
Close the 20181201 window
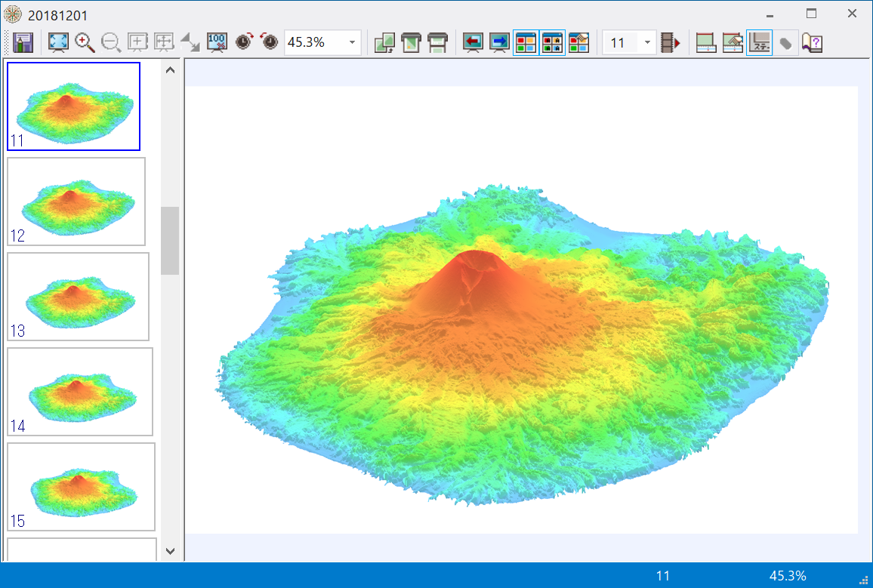(852, 14)
